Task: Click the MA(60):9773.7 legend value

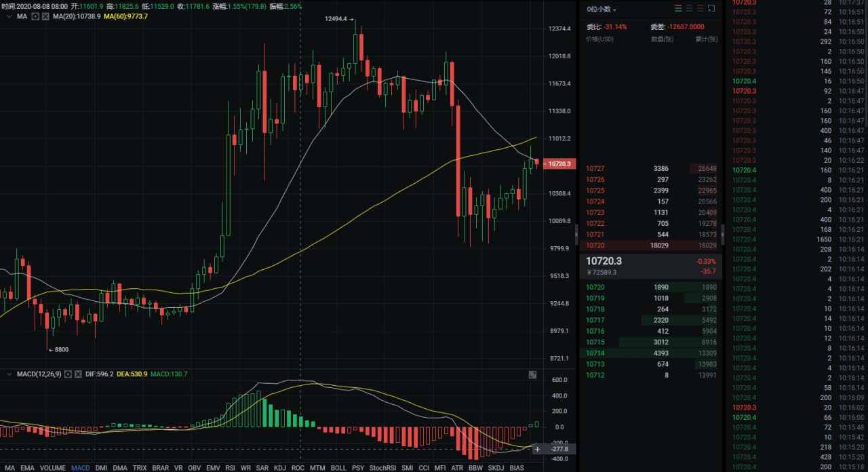Action: (x=125, y=16)
